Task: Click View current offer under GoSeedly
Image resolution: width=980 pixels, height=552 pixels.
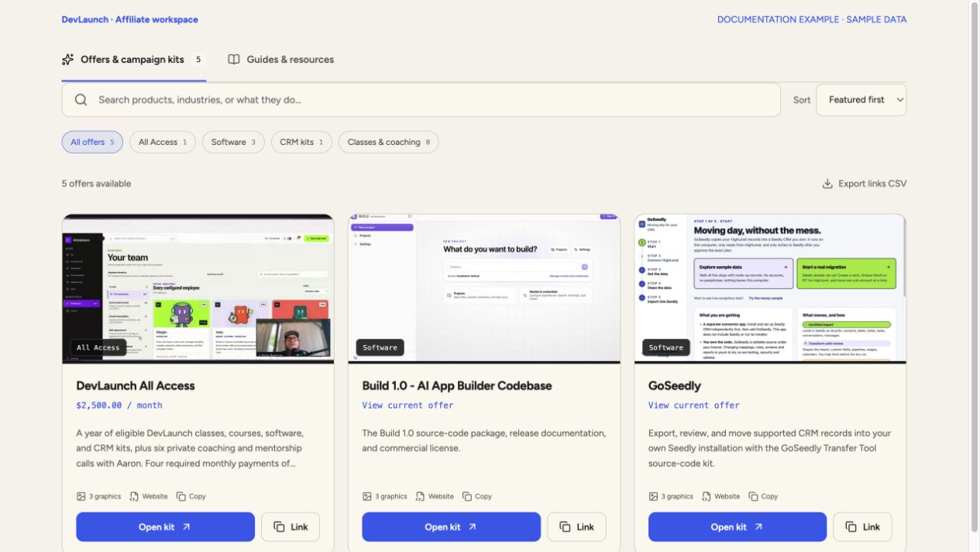Action: [694, 405]
